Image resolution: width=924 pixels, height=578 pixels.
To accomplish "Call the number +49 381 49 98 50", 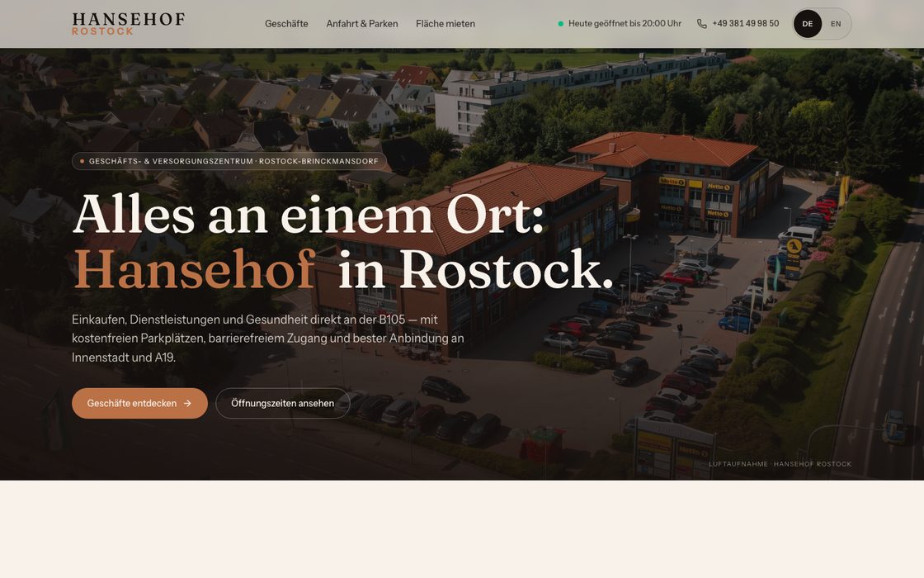I will tap(746, 24).
